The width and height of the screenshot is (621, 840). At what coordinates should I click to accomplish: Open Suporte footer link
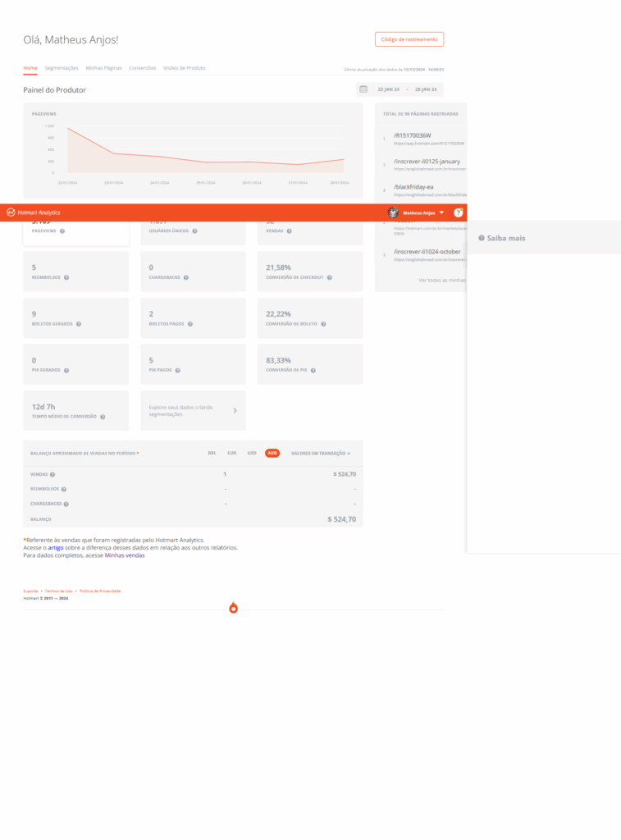tap(30, 591)
